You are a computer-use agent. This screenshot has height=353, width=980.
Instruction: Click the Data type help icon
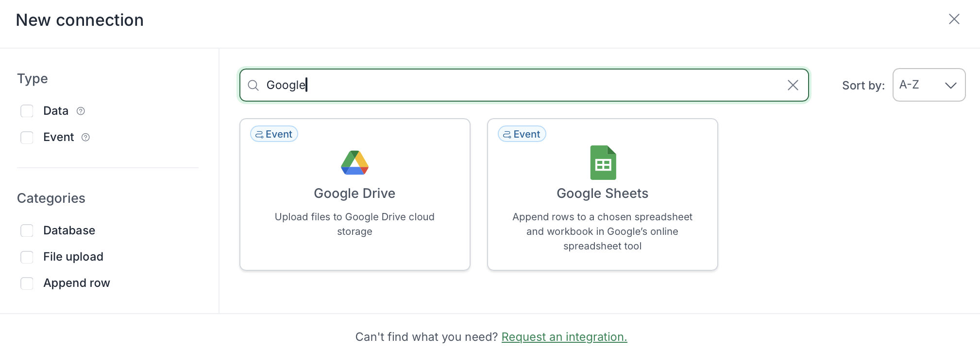pos(81,111)
